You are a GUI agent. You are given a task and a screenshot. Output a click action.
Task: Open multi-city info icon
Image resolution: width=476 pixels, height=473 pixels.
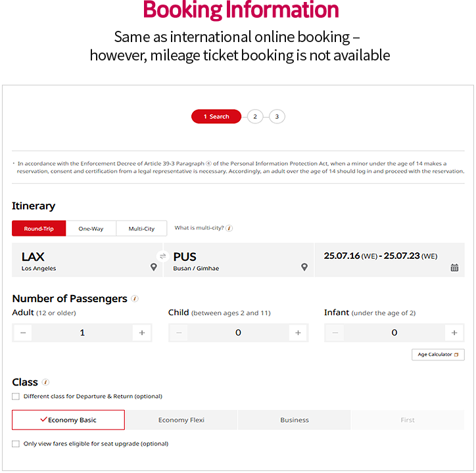pyautogui.click(x=229, y=228)
